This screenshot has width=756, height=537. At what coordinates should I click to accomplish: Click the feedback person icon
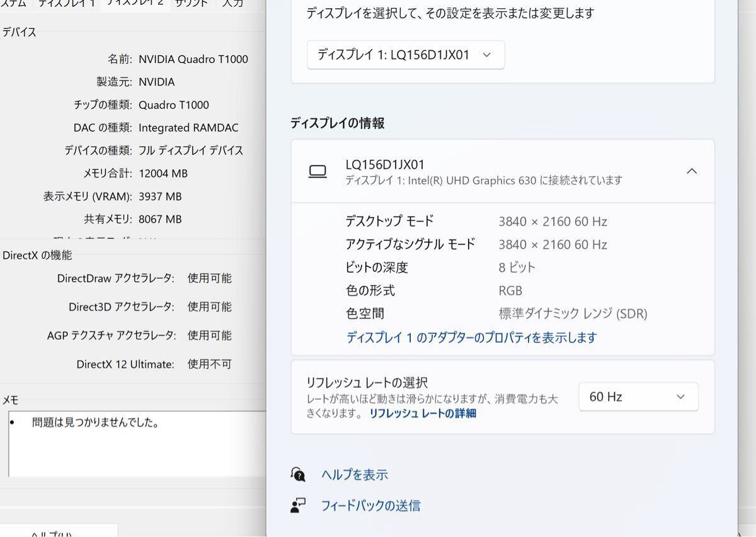[x=299, y=505]
